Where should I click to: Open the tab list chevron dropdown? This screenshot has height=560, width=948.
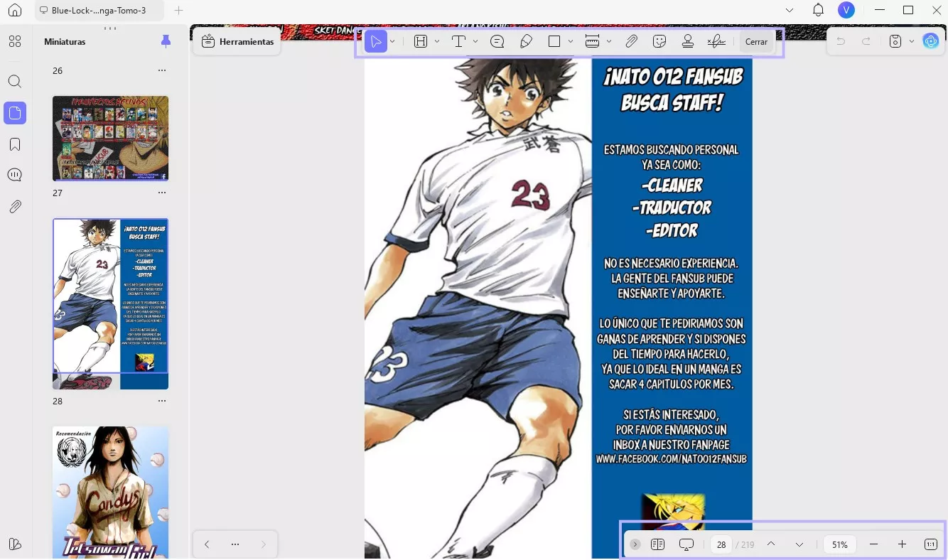pos(790,11)
